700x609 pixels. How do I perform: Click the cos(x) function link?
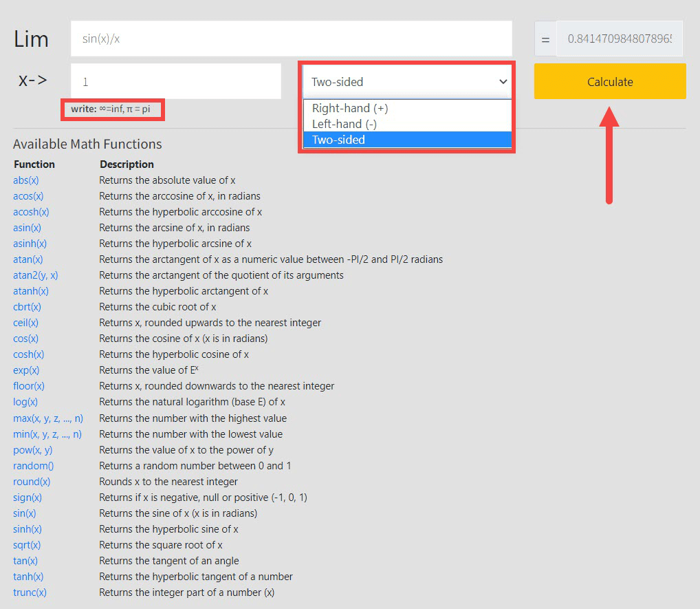pos(25,339)
